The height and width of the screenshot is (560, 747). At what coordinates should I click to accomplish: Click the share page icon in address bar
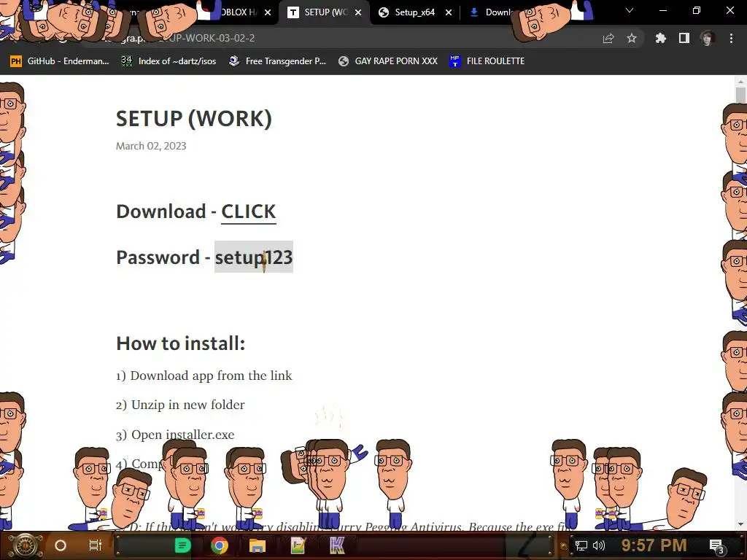[608, 38]
